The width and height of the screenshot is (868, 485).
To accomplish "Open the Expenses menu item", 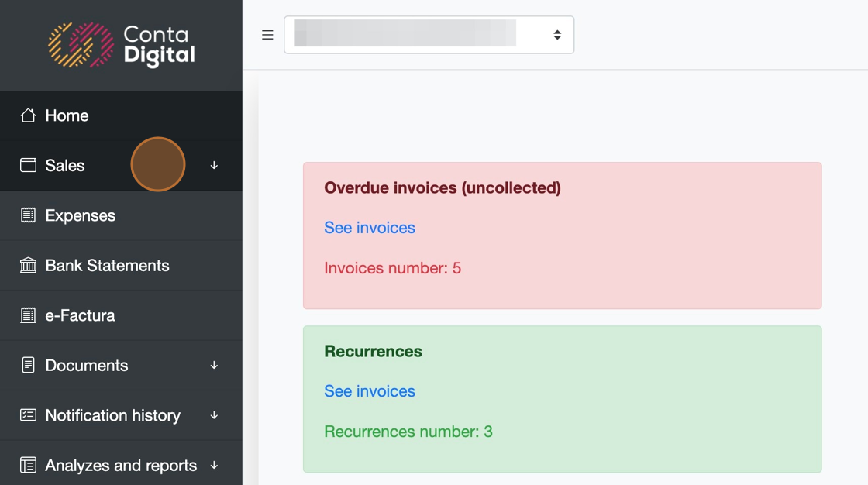I will 80,215.
